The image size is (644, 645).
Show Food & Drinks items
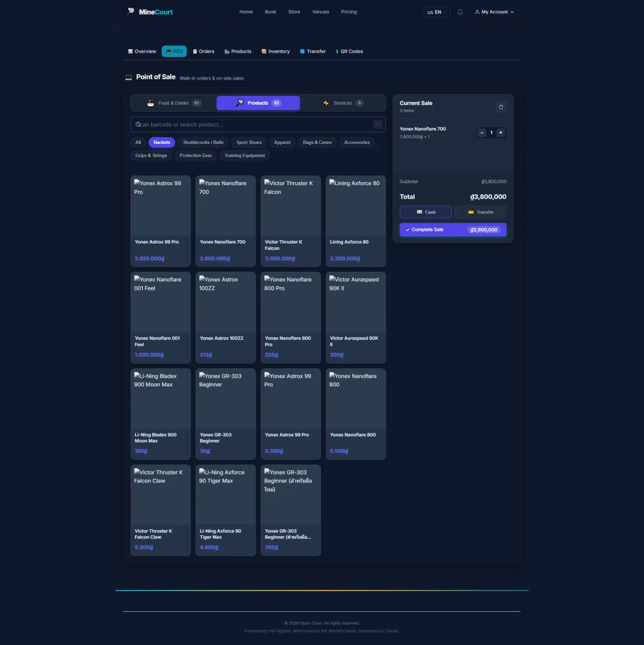pos(174,103)
